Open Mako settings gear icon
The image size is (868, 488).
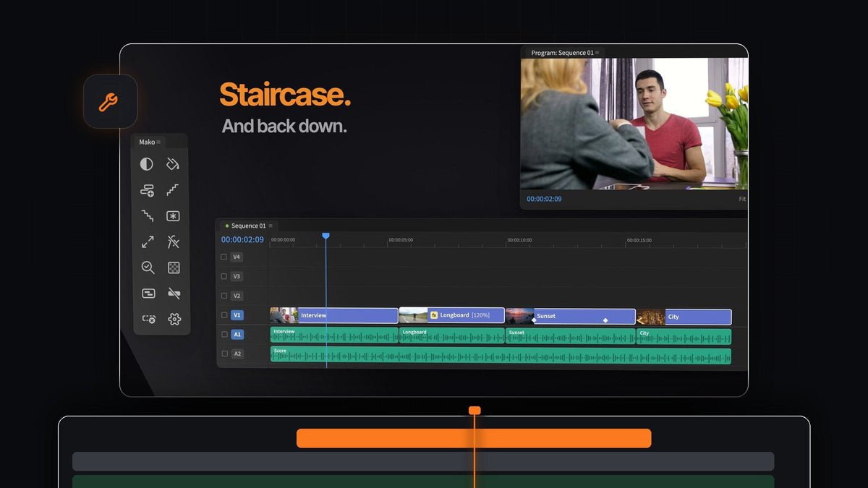tap(174, 319)
